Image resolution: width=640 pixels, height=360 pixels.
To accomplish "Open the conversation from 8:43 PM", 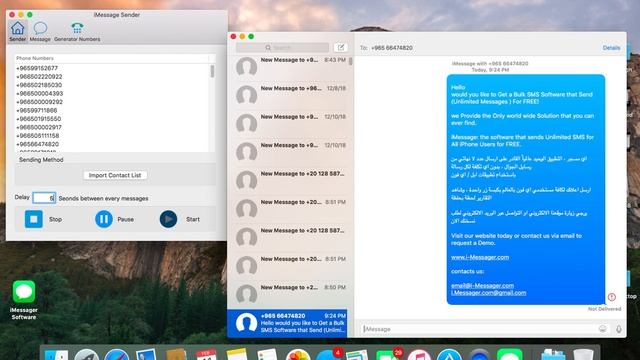I will coord(291,67).
